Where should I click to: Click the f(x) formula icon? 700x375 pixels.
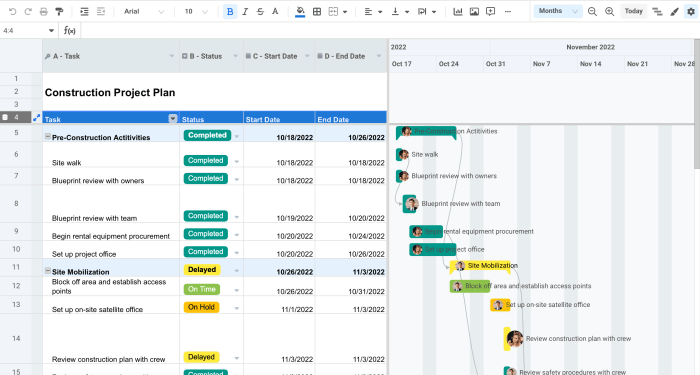pyautogui.click(x=69, y=30)
